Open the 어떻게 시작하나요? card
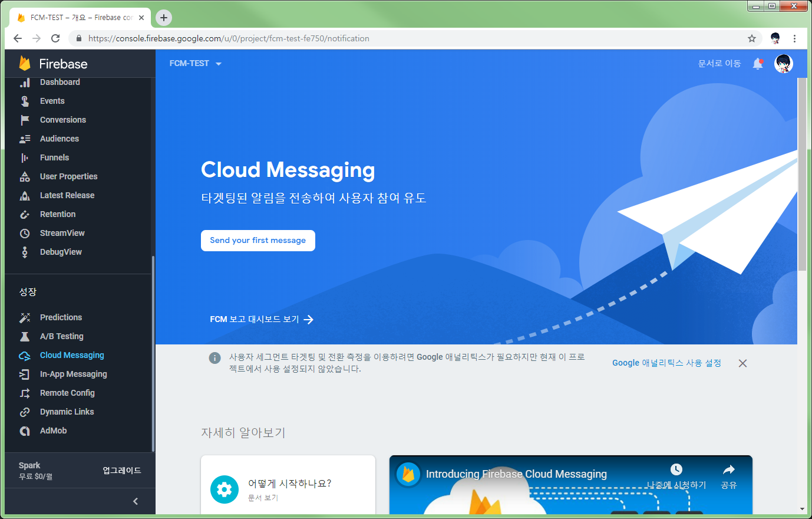812x519 pixels. [x=288, y=485]
